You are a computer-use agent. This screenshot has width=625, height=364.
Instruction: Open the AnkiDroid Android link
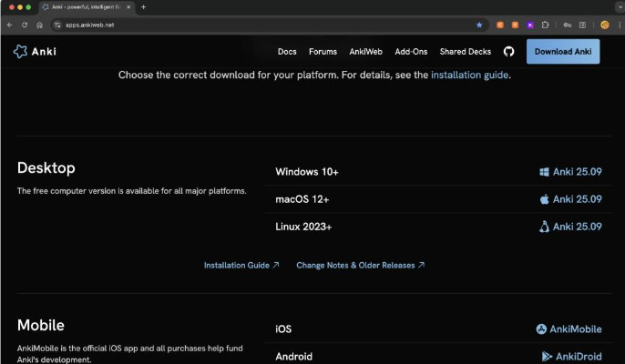click(x=571, y=356)
